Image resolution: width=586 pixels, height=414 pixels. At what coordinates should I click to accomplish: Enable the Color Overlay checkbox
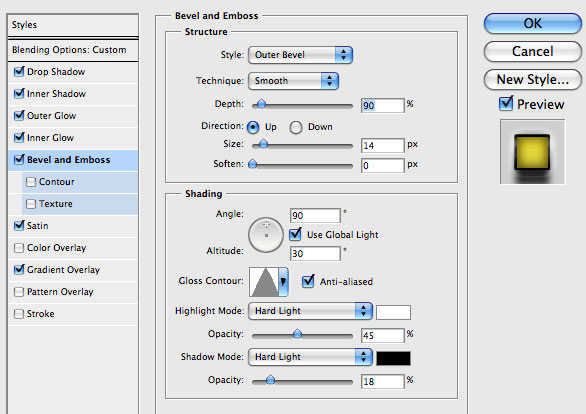(19, 248)
